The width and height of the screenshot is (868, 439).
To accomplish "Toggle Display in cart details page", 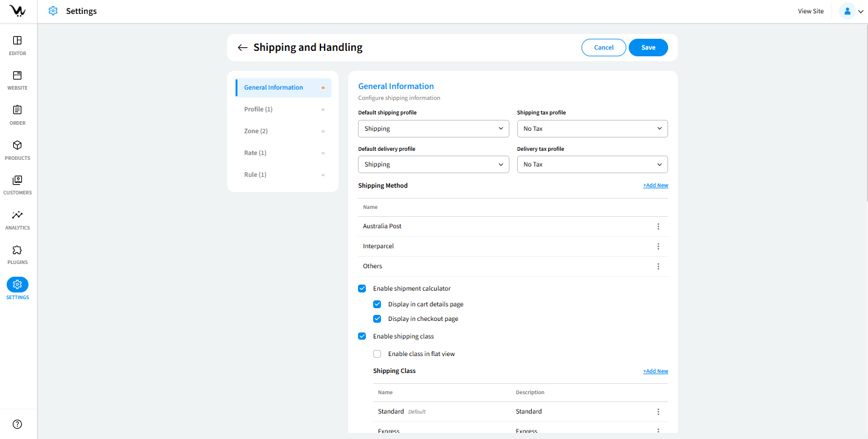I will point(377,305).
